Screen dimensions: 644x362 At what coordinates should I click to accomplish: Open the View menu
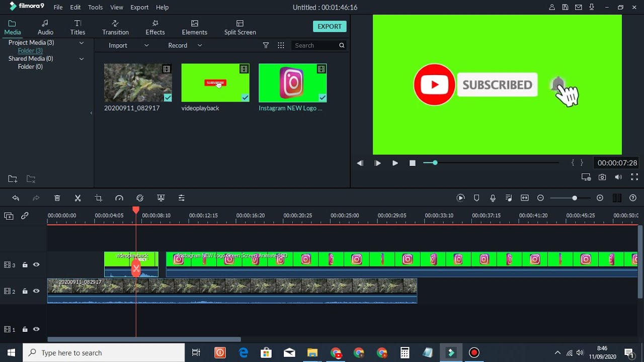[117, 8]
